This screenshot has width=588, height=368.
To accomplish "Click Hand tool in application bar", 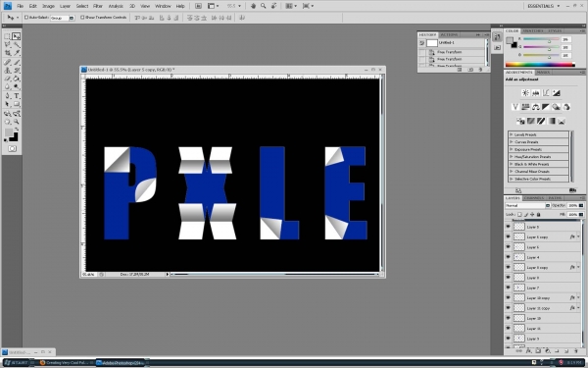I will 253,6.
